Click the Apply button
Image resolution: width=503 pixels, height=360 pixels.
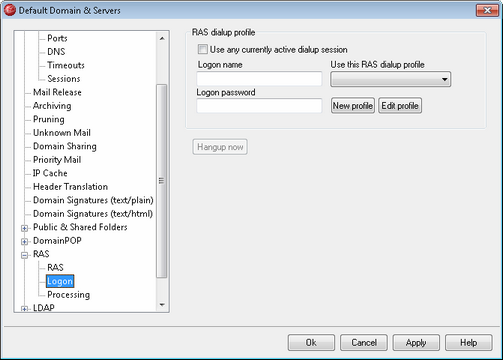point(416,343)
